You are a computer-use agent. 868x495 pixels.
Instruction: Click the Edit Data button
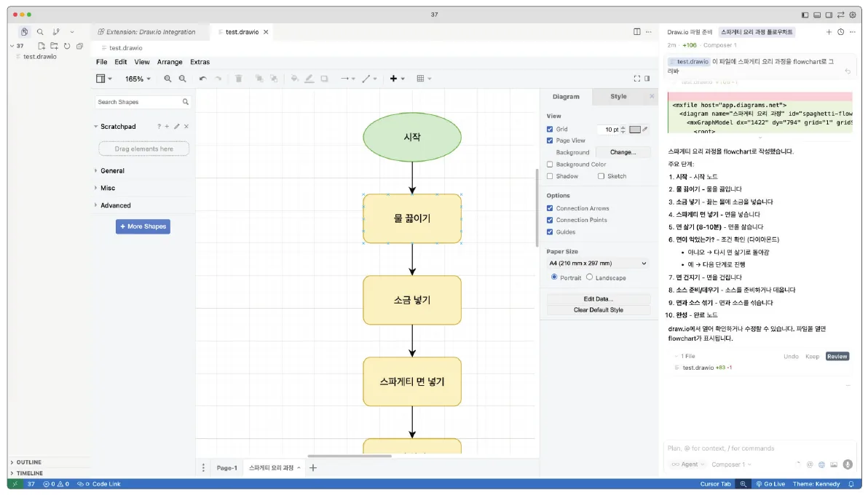click(x=599, y=299)
